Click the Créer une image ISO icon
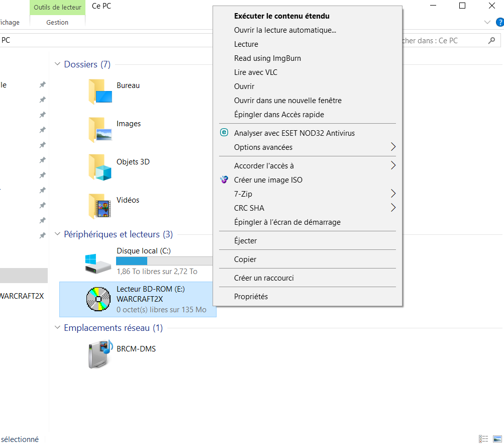504x445 pixels. (224, 180)
